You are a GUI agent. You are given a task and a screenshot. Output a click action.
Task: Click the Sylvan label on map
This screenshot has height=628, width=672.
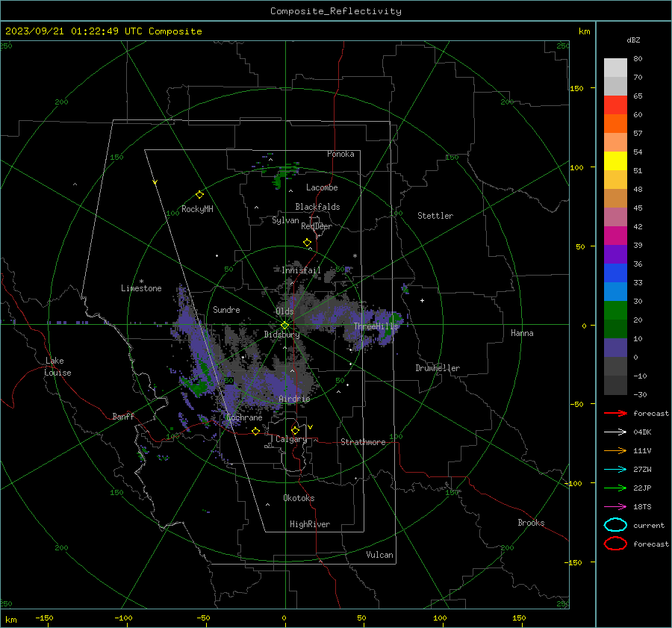285,220
